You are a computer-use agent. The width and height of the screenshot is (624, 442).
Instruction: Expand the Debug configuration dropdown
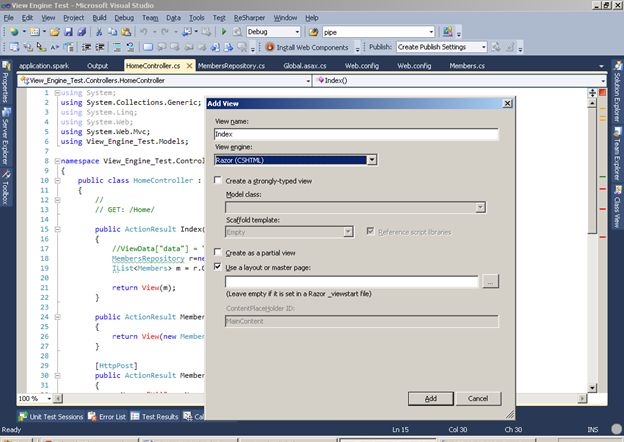299,32
